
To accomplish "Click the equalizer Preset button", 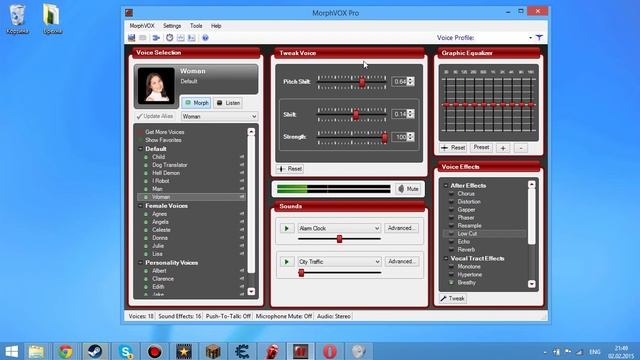I will click(x=481, y=147).
